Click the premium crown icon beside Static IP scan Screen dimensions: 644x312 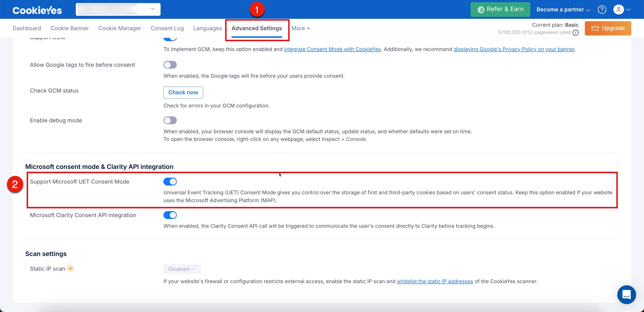[71, 268]
